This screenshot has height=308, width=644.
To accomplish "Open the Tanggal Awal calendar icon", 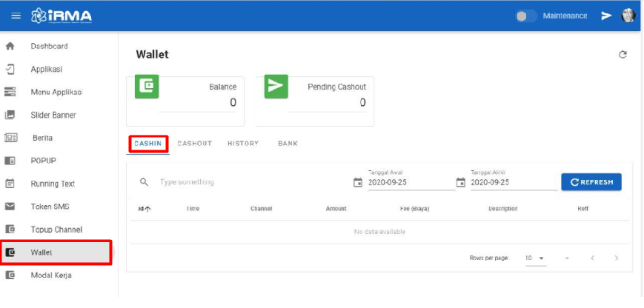I will [x=358, y=182].
